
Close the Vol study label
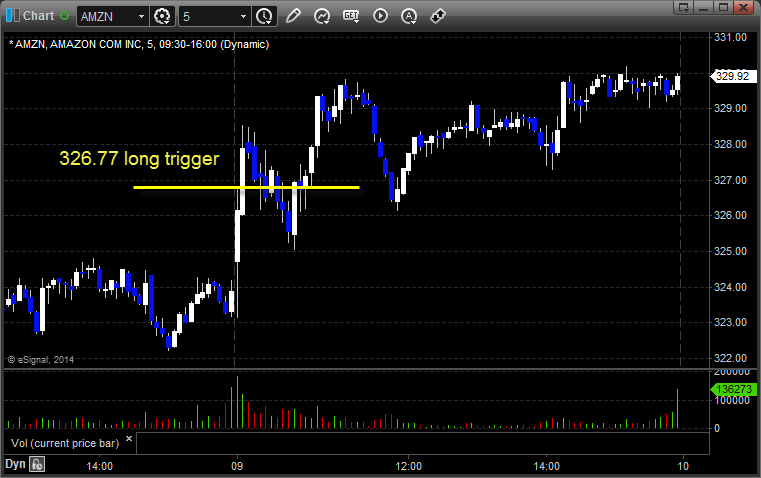click(129, 439)
